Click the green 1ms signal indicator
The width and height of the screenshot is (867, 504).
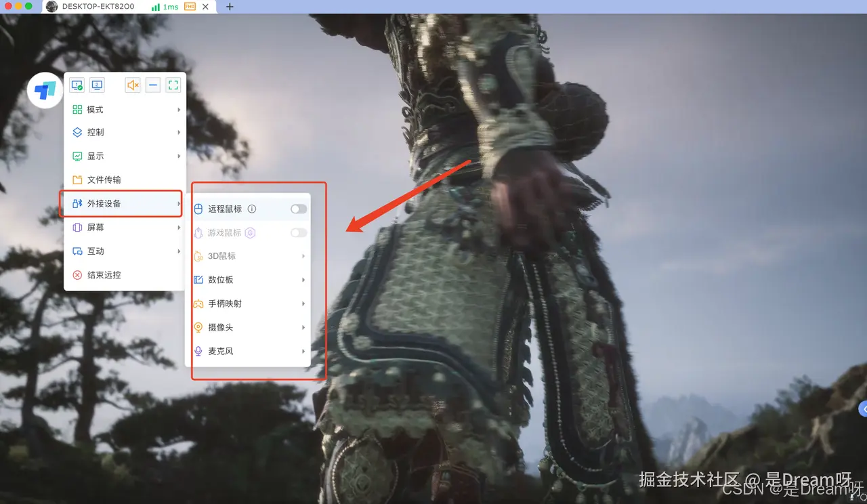pos(165,7)
